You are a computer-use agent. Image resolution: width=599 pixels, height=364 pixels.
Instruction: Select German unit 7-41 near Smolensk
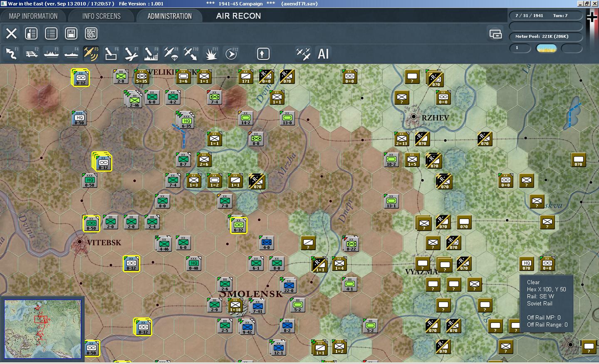258,307
